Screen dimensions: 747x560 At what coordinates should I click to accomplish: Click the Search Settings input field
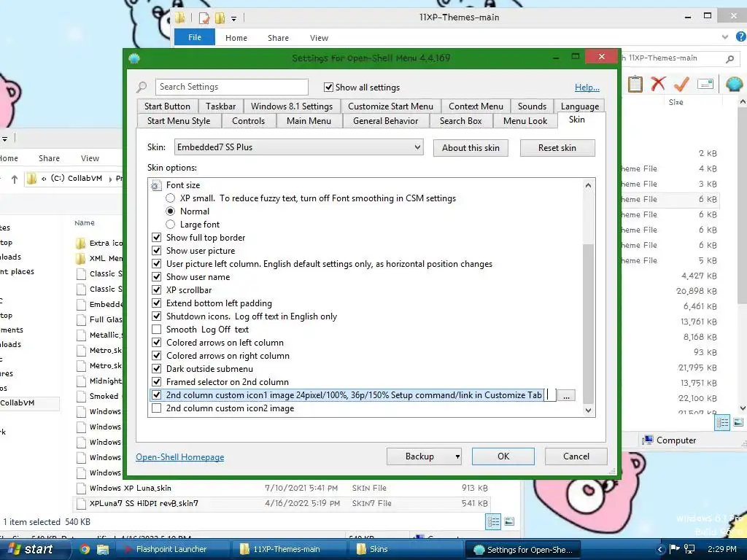(x=232, y=87)
